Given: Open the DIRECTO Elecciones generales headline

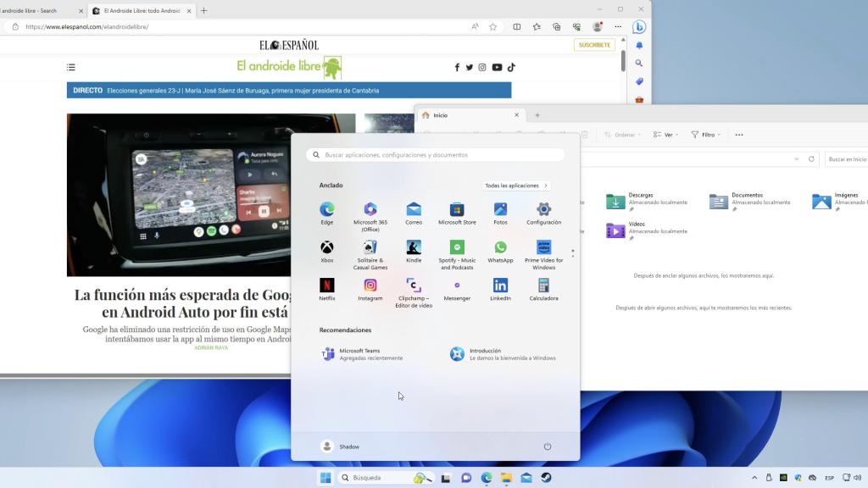Looking at the screenshot, I should [x=289, y=90].
